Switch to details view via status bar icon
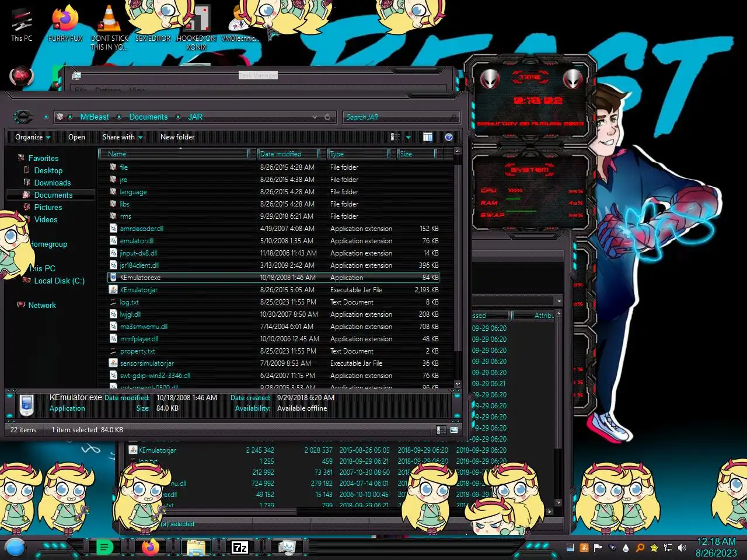The image size is (747, 560). coord(441,430)
